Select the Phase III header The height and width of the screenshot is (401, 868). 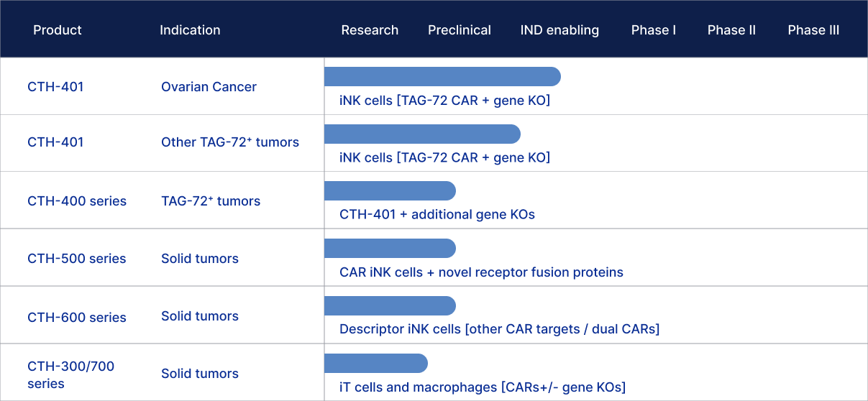pos(813,30)
